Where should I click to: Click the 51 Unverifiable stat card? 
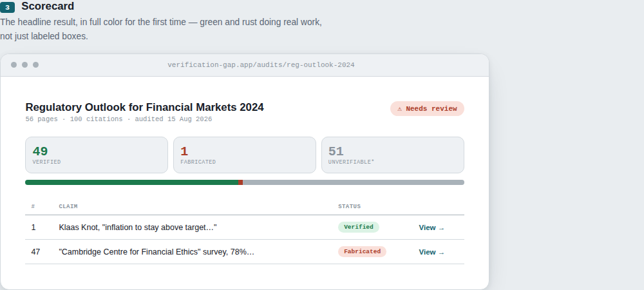[x=393, y=155]
